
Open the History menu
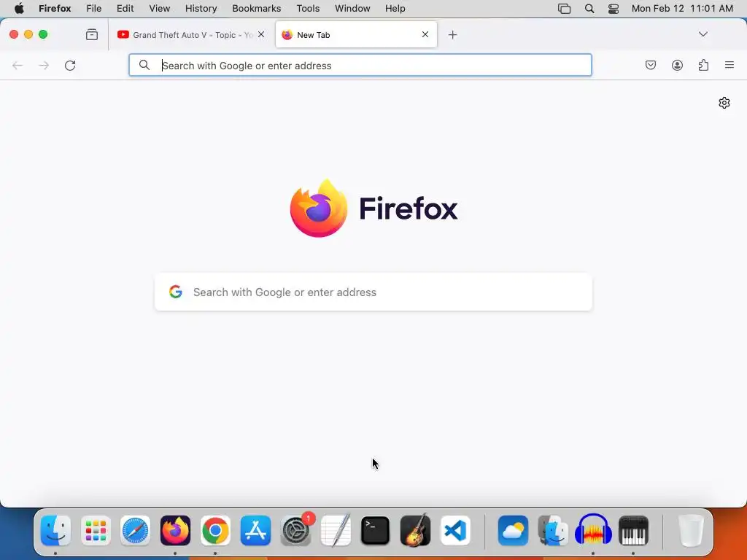(x=201, y=9)
